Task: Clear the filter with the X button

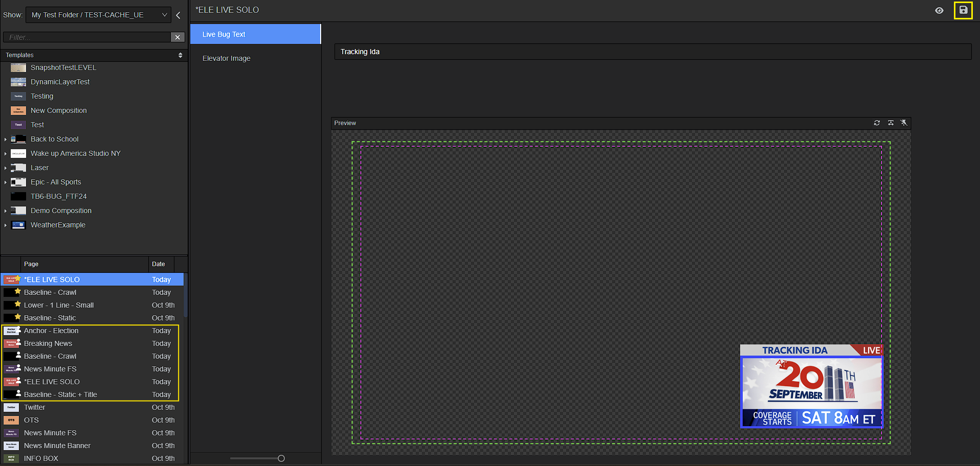Action: coord(177,37)
